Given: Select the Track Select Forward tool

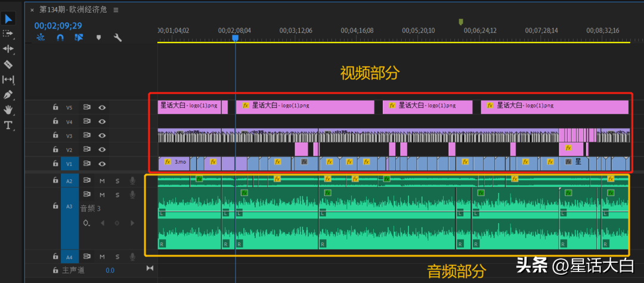Looking at the screenshot, I should click(x=8, y=34).
